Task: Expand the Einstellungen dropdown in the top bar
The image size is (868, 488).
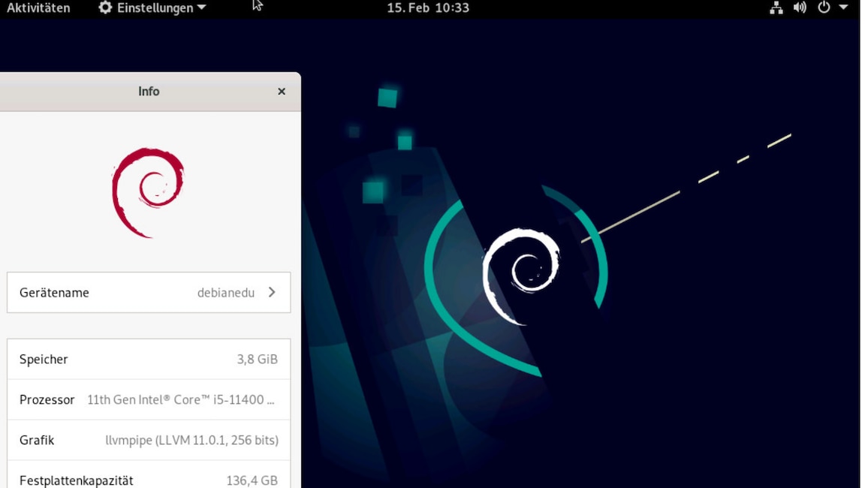Action: pyautogui.click(x=154, y=8)
